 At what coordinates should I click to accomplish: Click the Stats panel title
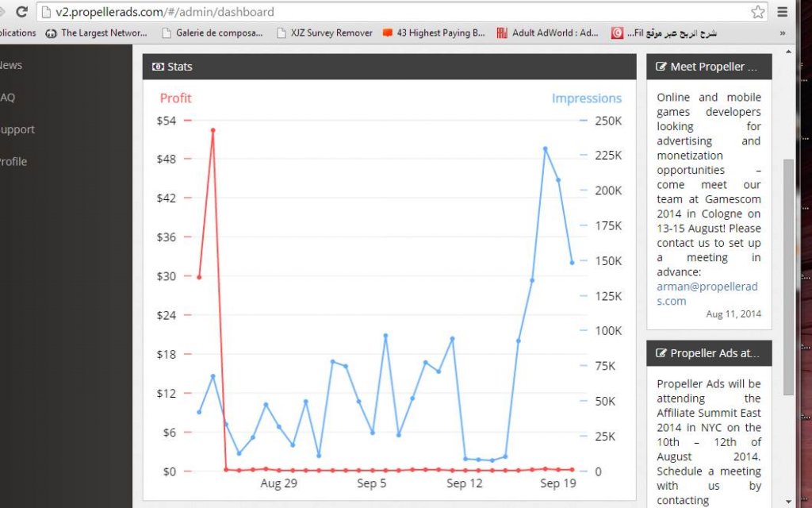pos(180,67)
